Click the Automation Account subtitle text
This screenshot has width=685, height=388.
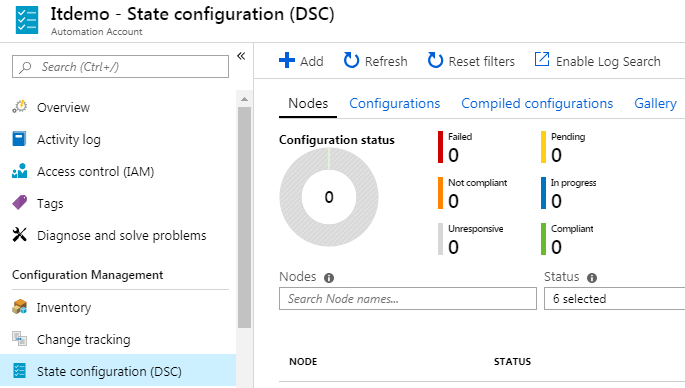click(97, 31)
